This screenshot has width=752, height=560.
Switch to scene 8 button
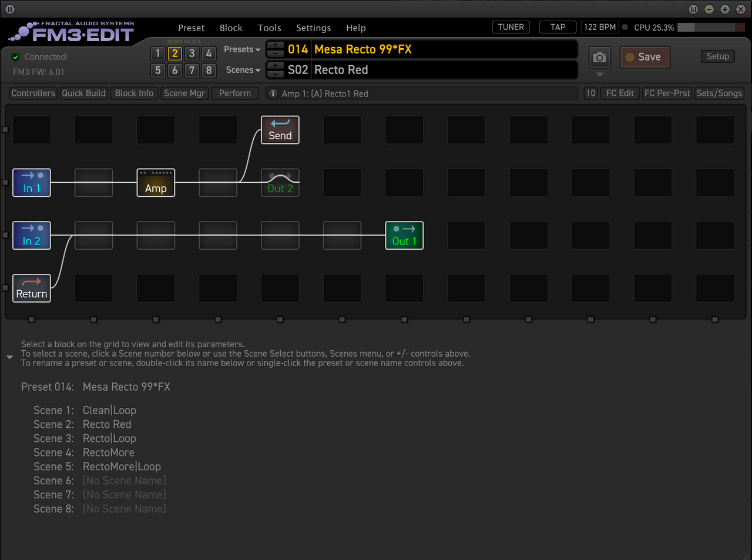click(x=209, y=71)
